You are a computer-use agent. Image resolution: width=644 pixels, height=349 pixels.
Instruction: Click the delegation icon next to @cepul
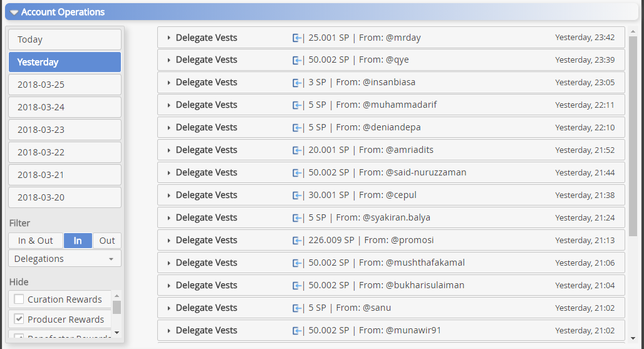(x=298, y=195)
